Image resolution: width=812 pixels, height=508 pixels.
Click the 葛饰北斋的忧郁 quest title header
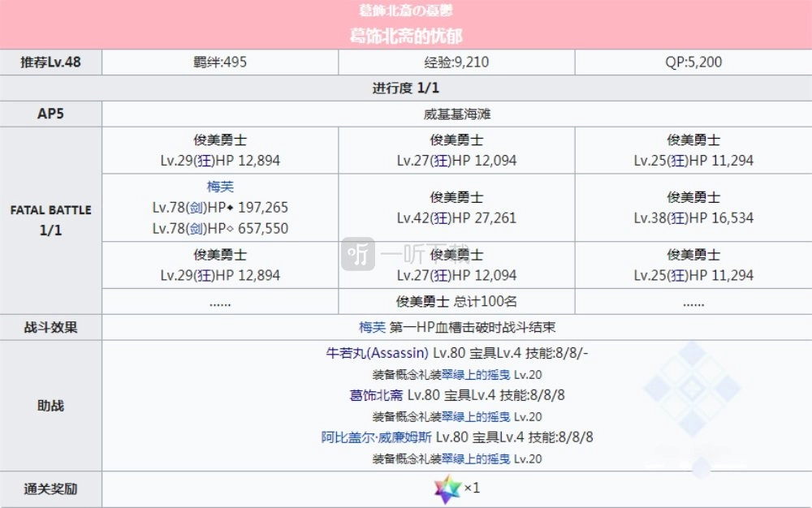tap(406, 36)
